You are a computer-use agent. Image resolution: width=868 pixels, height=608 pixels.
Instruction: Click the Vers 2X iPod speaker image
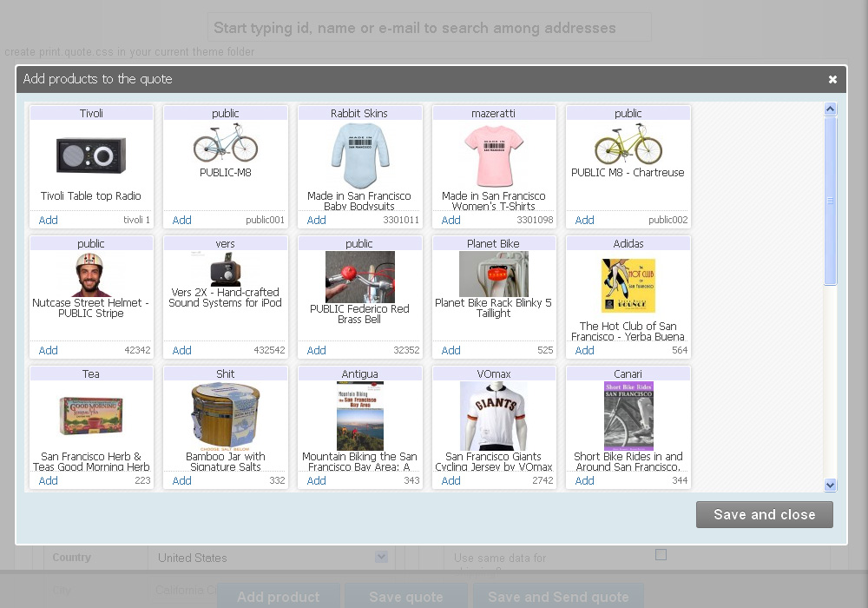pos(226,269)
